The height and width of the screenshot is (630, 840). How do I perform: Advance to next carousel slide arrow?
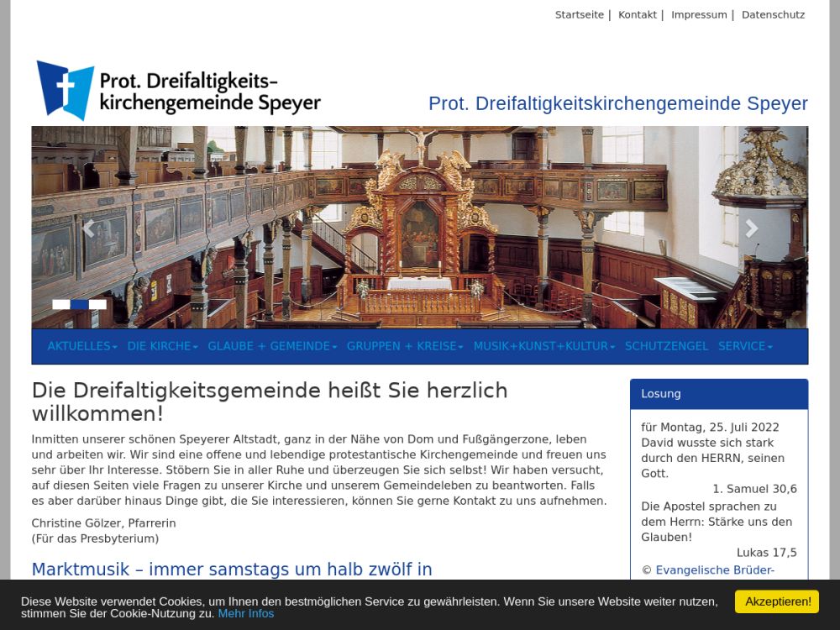[x=750, y=228]
